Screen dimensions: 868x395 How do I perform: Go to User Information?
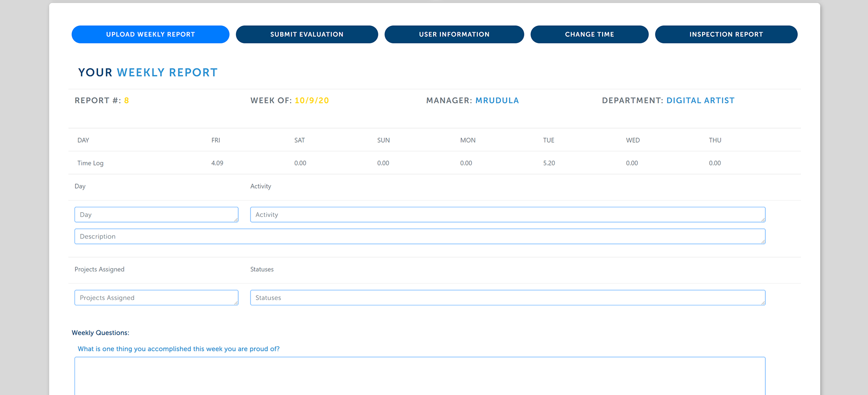point(454,34)
